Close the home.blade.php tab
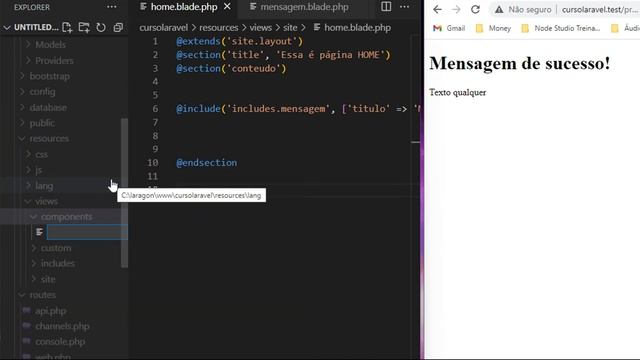 click(227, 7)
